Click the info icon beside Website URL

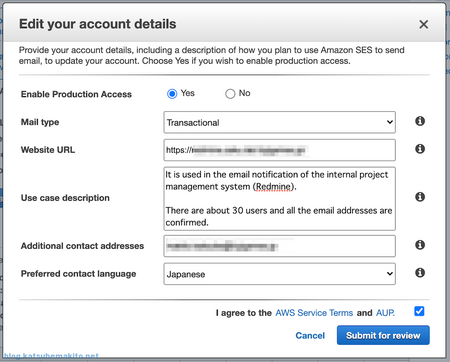click(x=420, y=149)
